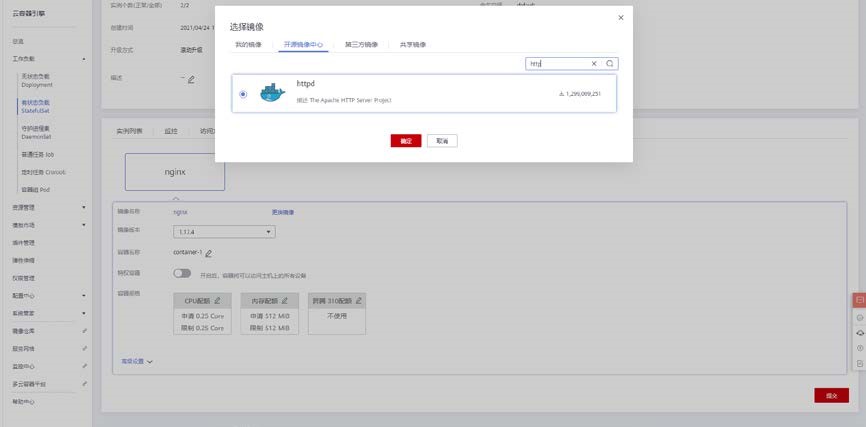Confirm selection with the red 确定 button

pos(406,141)
